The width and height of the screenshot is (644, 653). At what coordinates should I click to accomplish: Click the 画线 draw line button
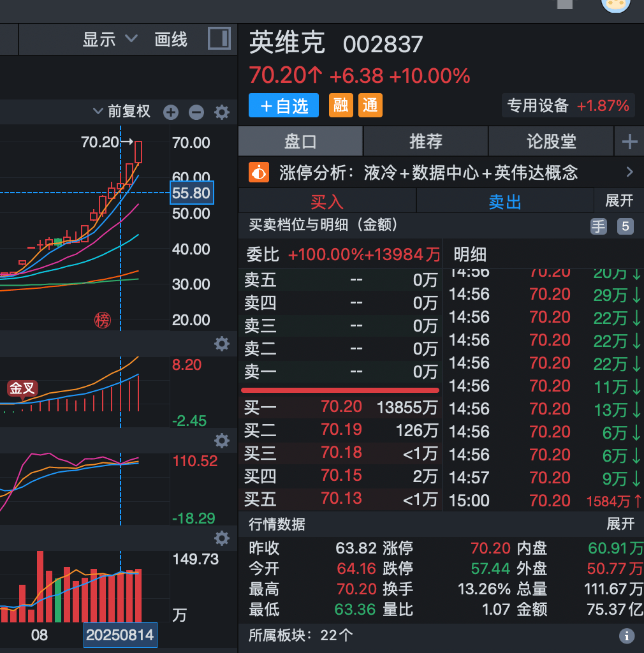[171, 40]
